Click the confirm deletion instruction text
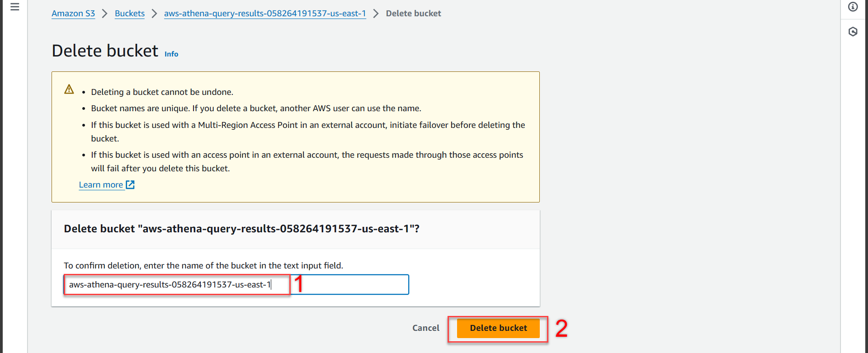The image size is (868, 353). pos(203,265)
